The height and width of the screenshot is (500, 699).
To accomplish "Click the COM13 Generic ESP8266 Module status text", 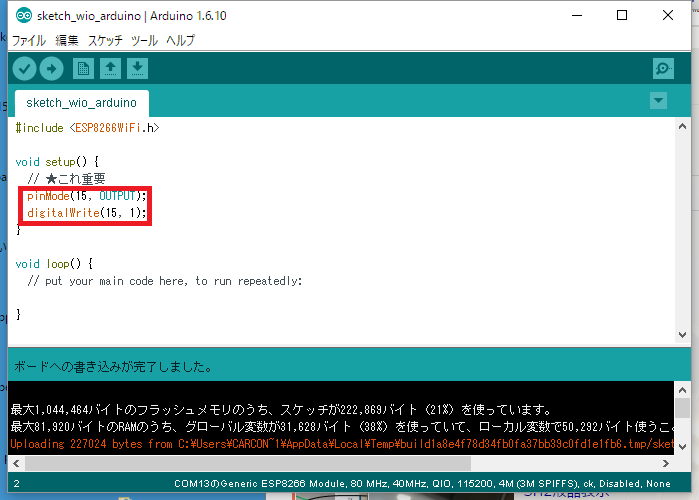I will click(x=422, y=484).
